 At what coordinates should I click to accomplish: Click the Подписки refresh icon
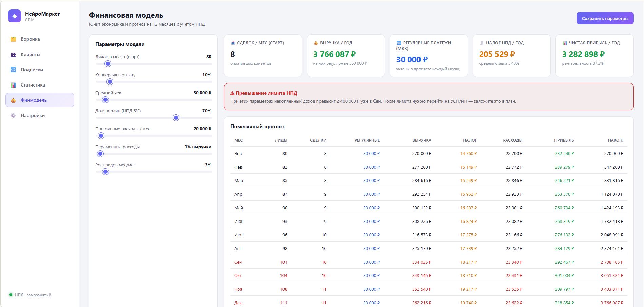(x=13, y=70)
